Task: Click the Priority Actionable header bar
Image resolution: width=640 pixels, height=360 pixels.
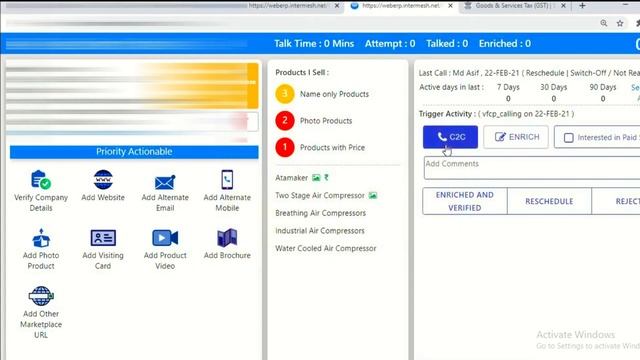Action: click(x=134, y=152)
